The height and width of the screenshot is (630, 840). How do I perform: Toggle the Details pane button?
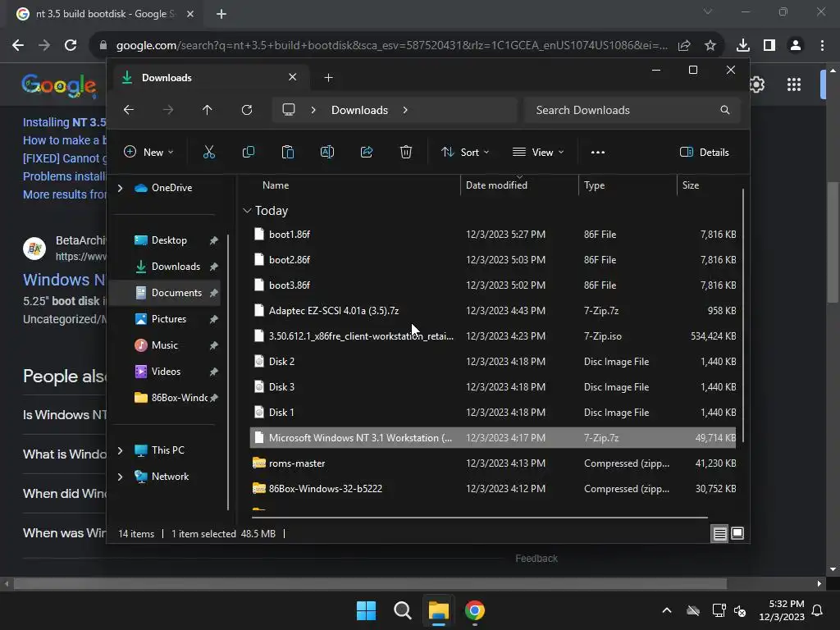704,152
